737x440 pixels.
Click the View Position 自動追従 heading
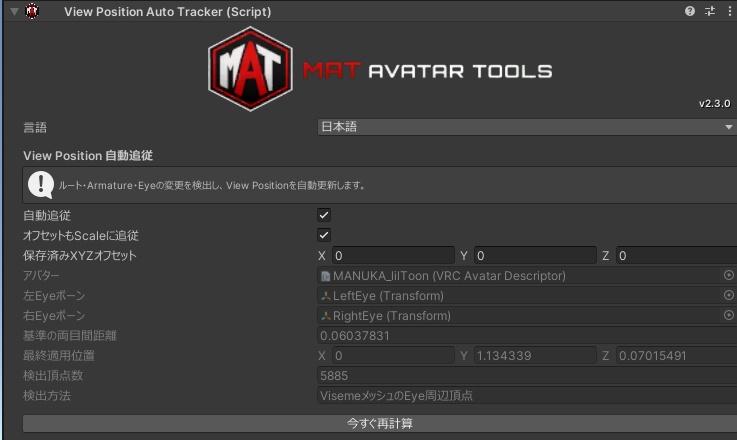(88, 156)
